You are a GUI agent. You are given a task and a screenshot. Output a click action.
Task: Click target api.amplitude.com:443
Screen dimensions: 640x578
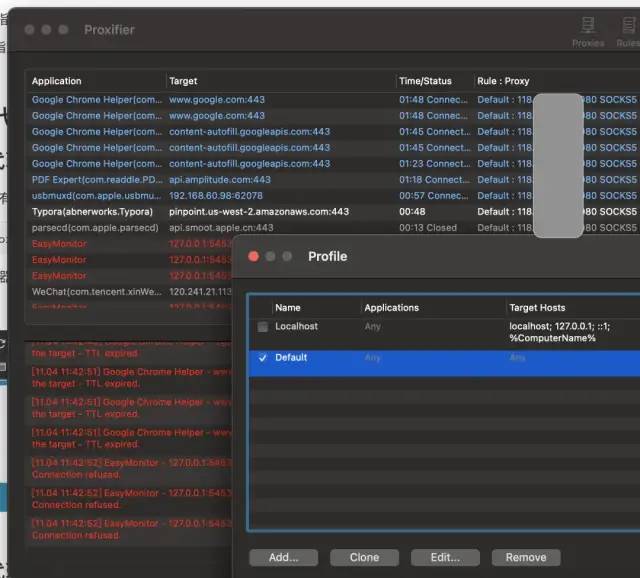(220, 180)
